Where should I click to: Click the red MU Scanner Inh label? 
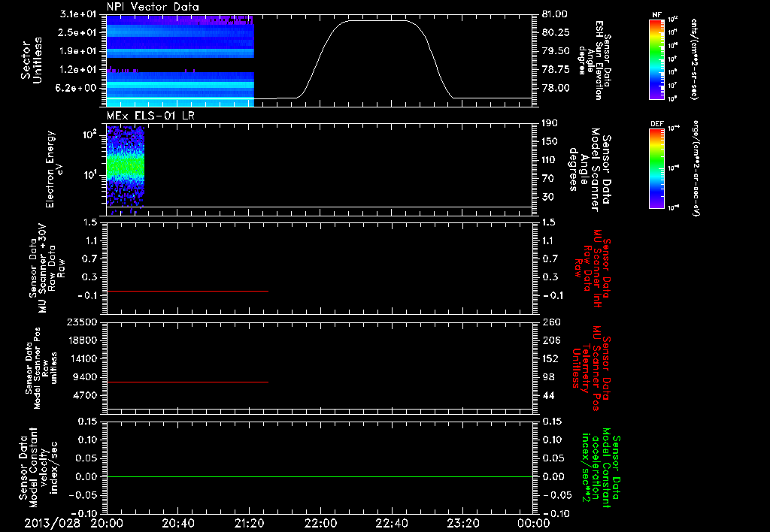(593, 268)
